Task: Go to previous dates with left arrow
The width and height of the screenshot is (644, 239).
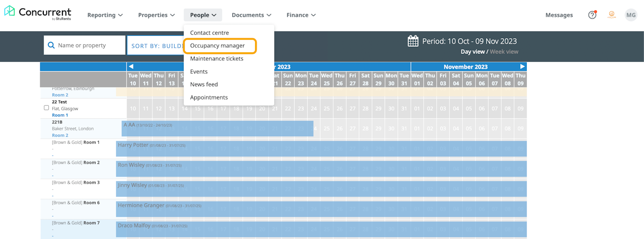Action: pos(131,66)
